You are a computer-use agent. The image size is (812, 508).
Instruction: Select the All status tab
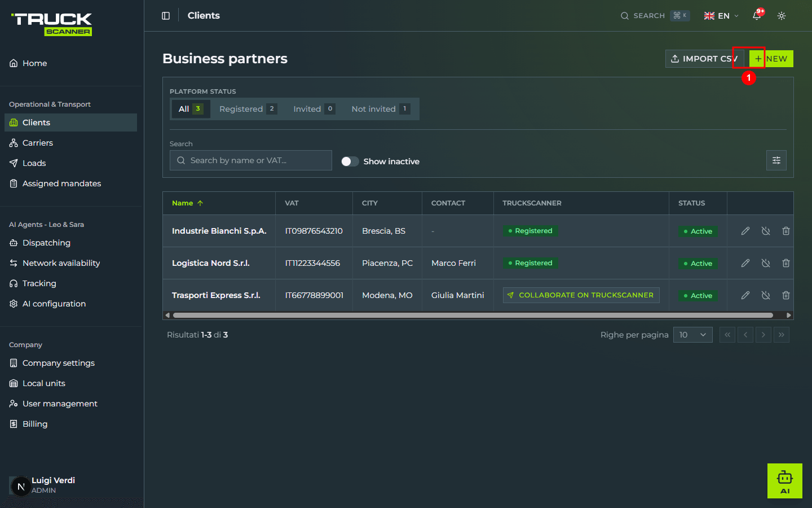(191, 109)
